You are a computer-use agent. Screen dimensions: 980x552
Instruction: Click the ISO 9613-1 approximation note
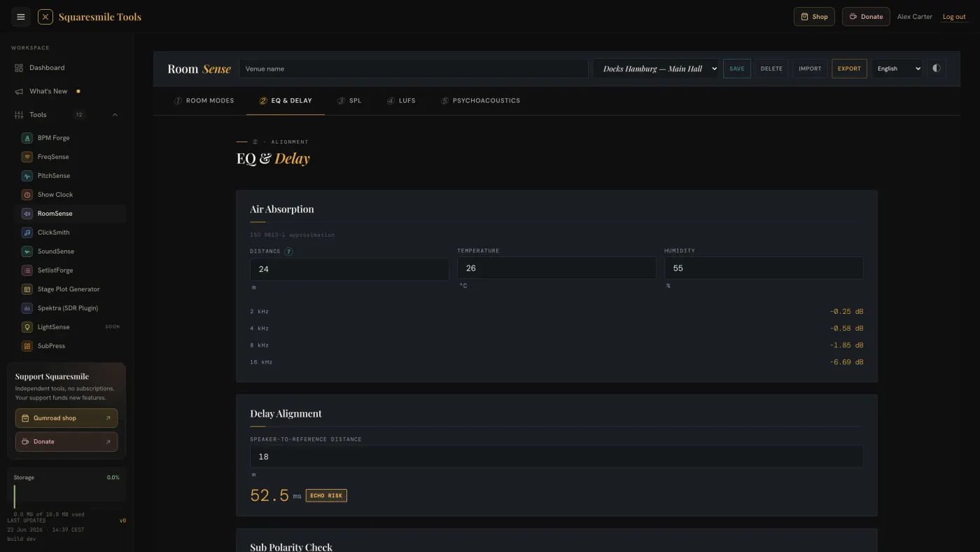point(293,235)
